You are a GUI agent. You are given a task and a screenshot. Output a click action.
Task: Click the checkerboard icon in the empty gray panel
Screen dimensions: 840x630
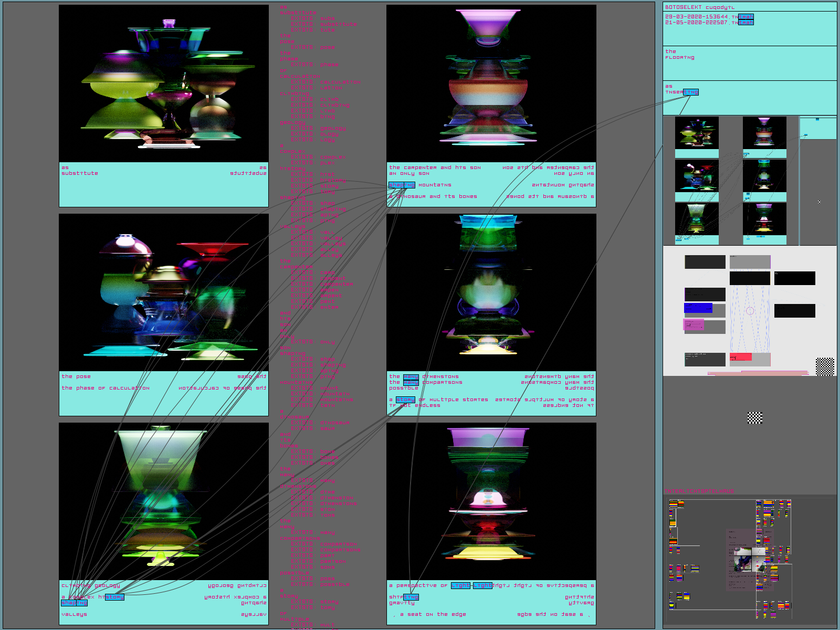[x=754, y=418]
